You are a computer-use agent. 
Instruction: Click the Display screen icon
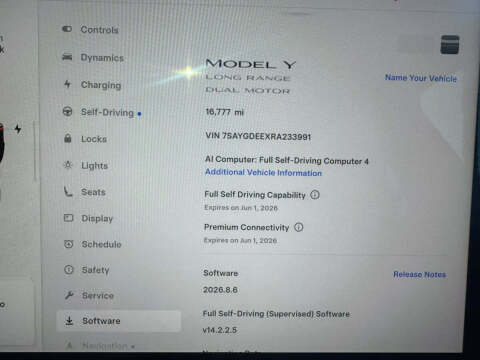[x=68, y=218]
